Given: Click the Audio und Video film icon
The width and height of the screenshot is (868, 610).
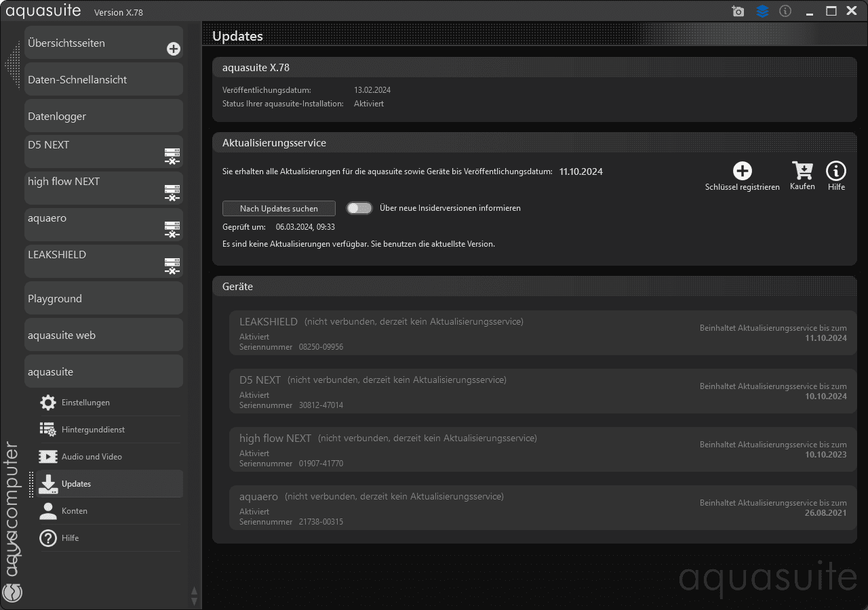Looking at the screenshot, I should 47,457.
